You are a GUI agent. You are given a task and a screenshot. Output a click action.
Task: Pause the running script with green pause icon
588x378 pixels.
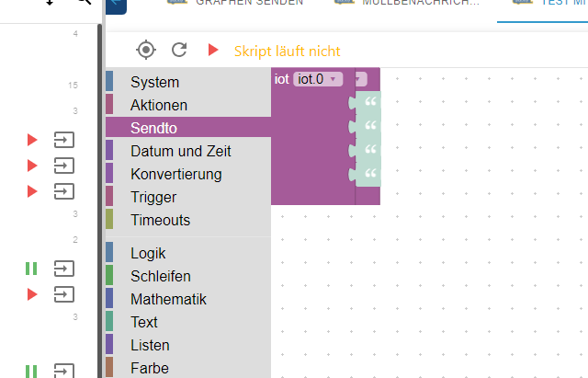[31, 269]
